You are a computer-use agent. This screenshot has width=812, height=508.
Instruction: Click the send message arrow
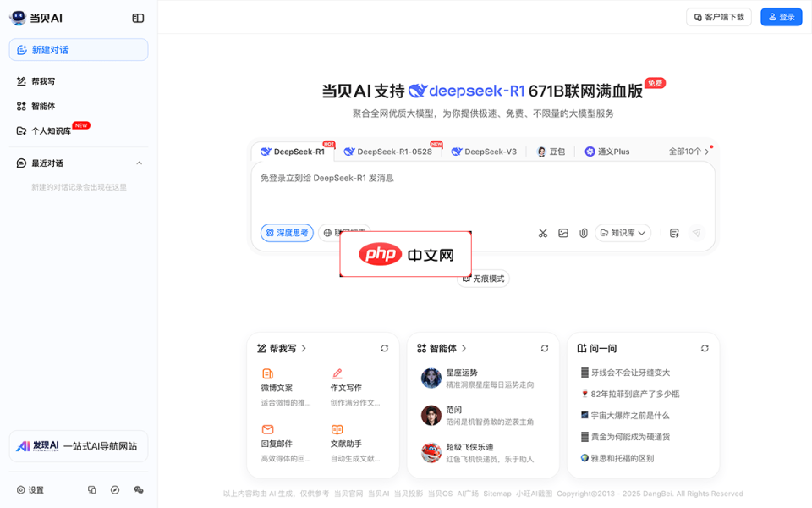point(697,234)
